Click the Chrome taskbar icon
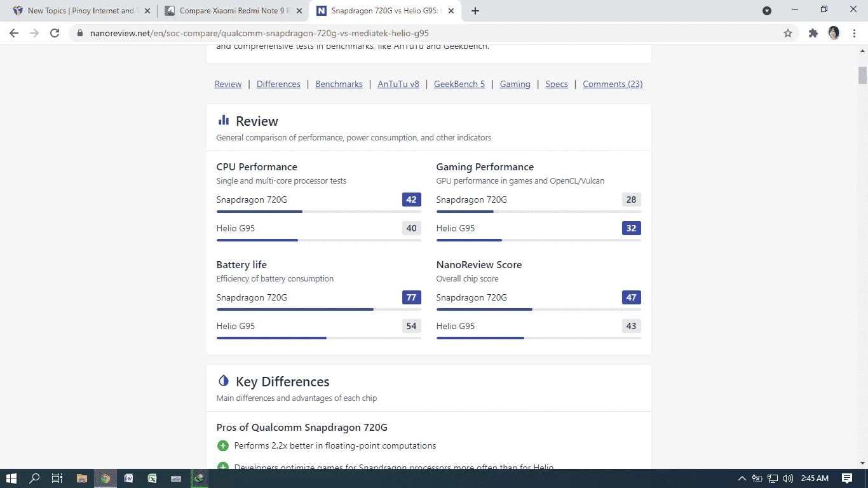This screenshot has width=868, height=488. pos(105,478)
